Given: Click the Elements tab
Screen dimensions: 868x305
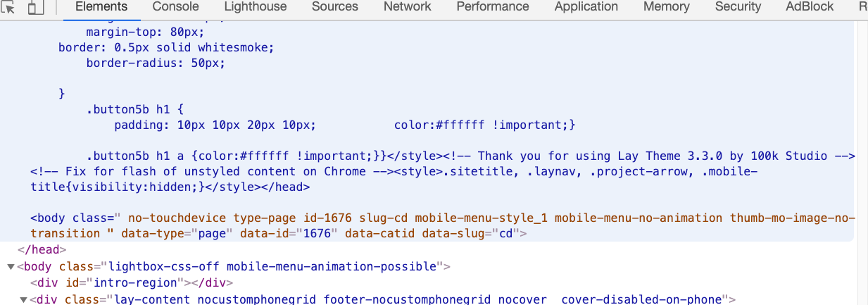Looking at the screenshot, I should [x=101, y=7].
